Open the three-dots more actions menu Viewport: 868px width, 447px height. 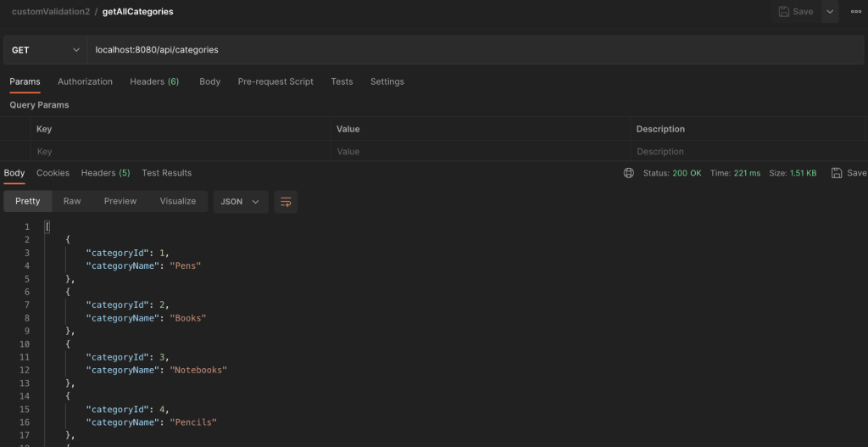click(856, 12)
